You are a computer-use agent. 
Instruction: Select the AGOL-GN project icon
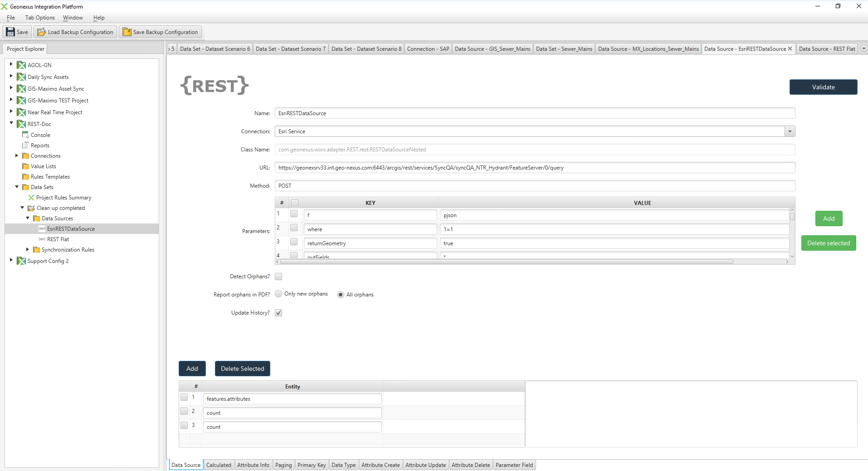click(21, 65)
